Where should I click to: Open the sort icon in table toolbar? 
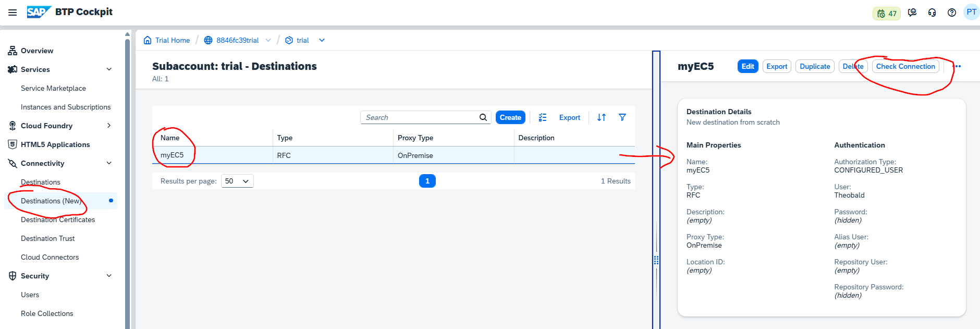coord(602,117)
